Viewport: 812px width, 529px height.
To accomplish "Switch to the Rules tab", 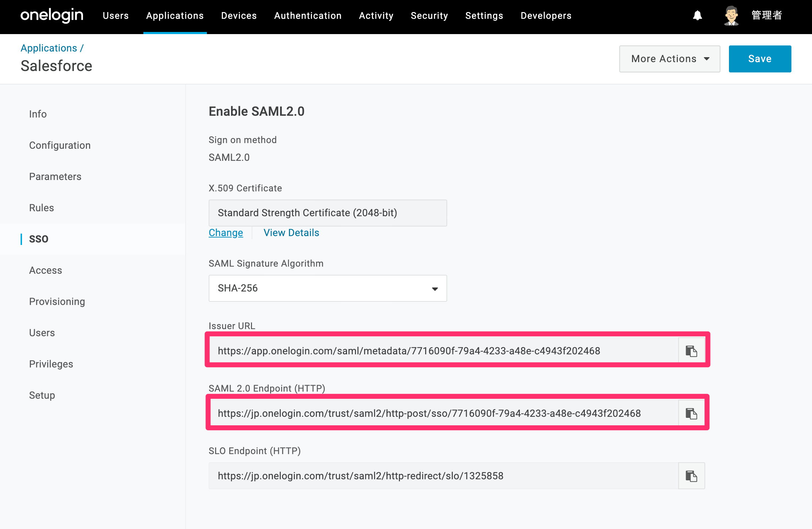I will coord(42,208).
